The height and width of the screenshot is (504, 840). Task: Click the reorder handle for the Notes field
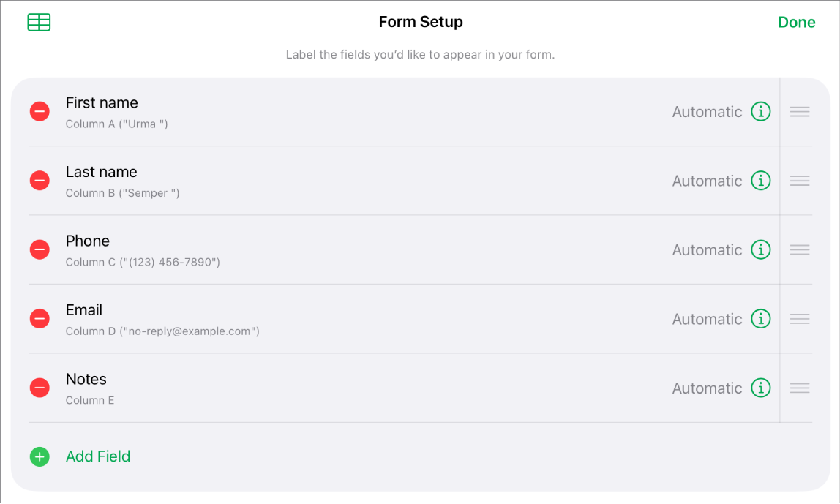(799, 388)
